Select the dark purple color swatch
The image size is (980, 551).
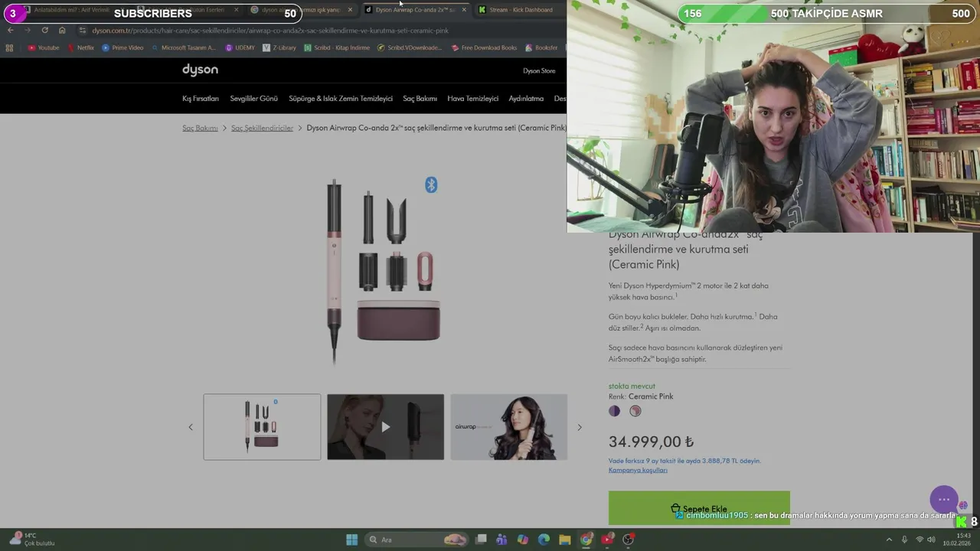(x=614, y=411)
